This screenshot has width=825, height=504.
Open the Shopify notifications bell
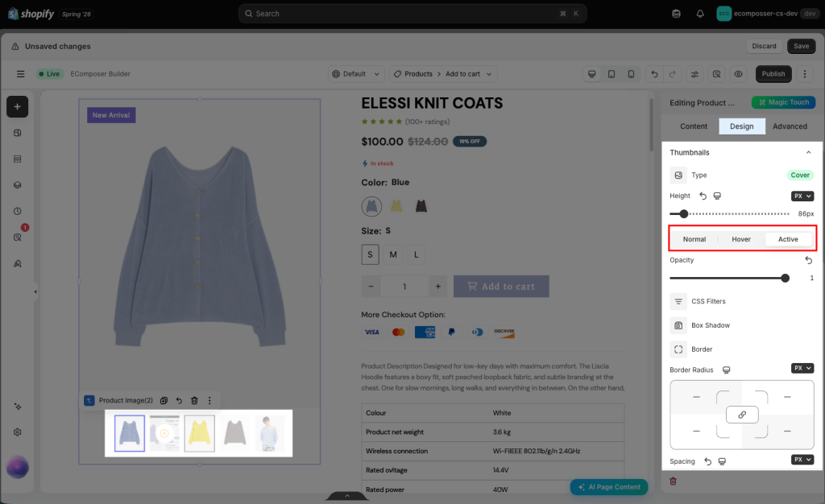(x=700, y=14)
